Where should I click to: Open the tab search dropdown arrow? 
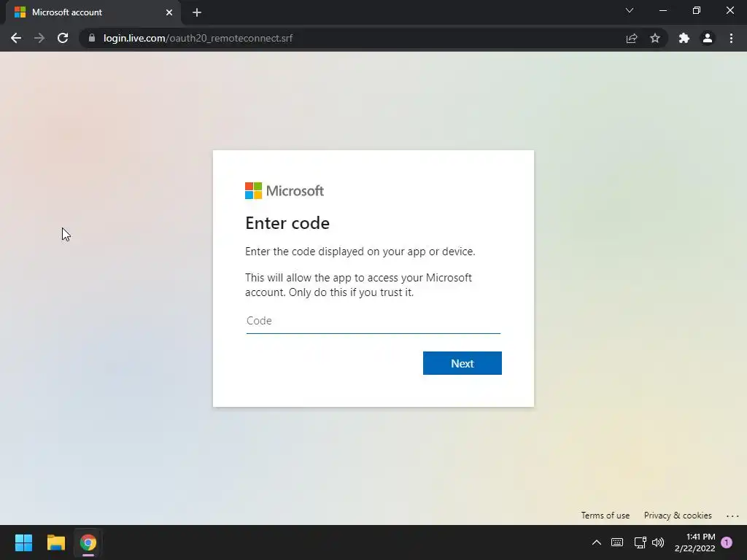[x=630, y=10]
